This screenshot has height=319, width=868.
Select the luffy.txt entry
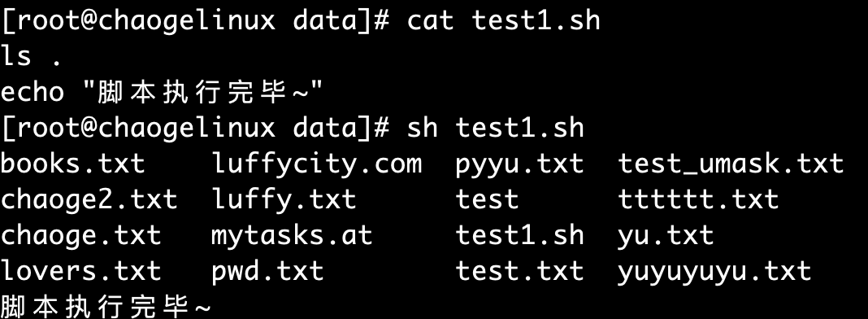point(284,200)
